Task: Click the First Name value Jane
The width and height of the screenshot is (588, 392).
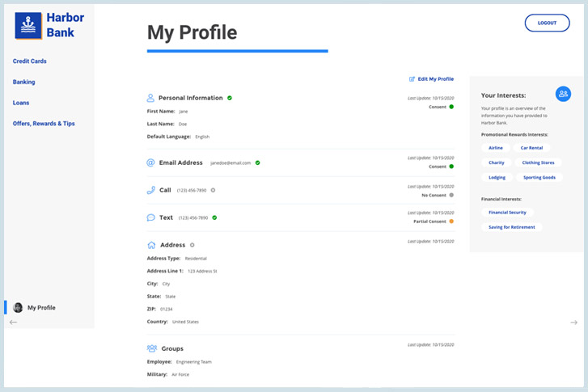Action: coord(184,112)
